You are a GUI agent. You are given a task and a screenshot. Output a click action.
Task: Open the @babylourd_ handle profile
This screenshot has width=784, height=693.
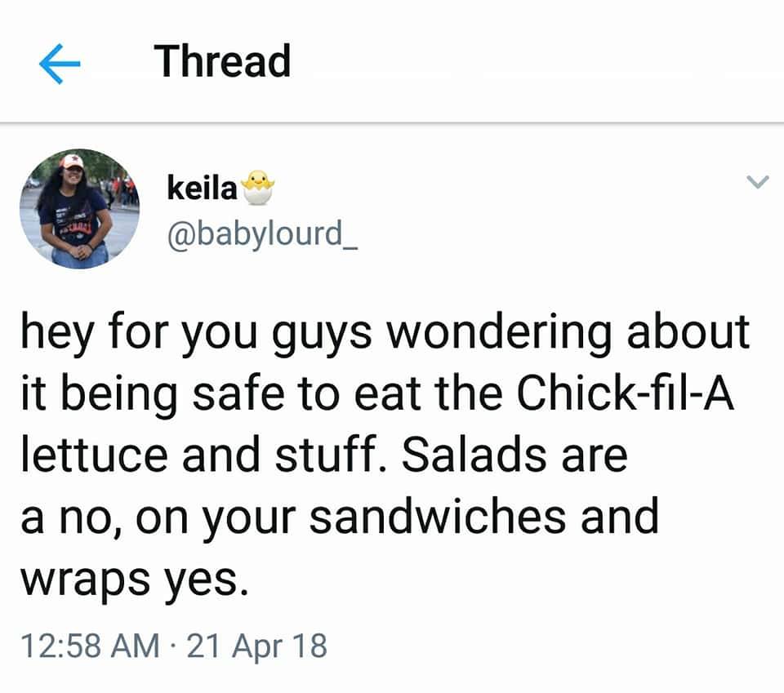[262, 234]
